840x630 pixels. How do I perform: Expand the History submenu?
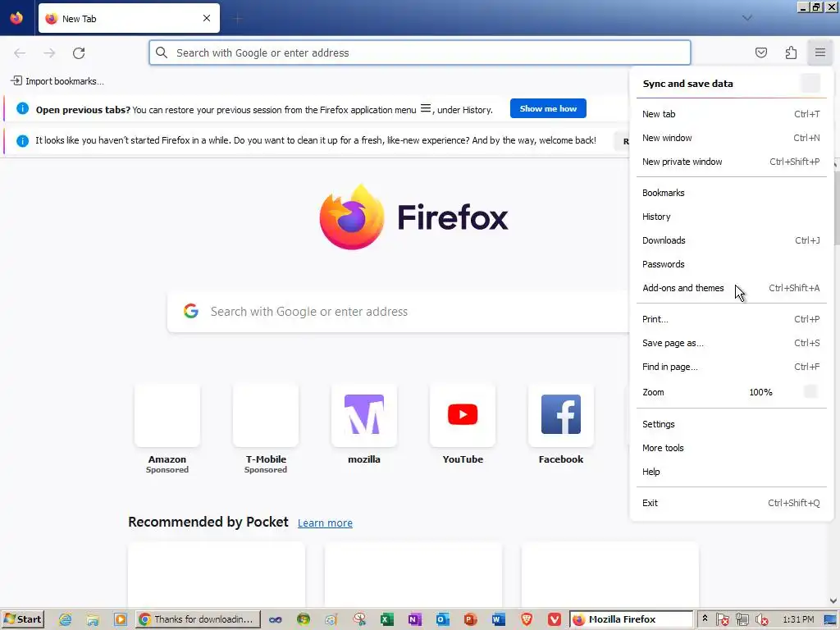(731, 217)
